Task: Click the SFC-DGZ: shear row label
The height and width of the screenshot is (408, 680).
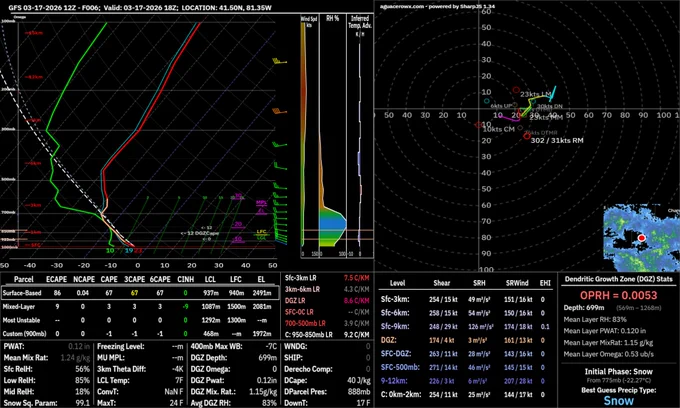Action: pyautogui.click(x=396, y=354)
